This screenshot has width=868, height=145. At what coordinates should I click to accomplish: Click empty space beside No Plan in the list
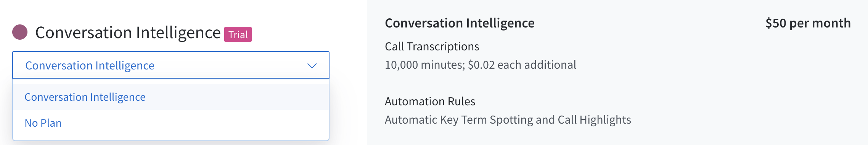[x=194, y=123]
